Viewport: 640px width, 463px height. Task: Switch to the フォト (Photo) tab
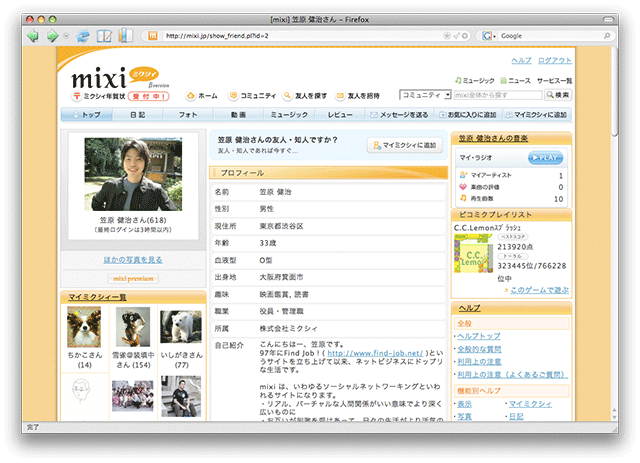[x=188, y=116]
